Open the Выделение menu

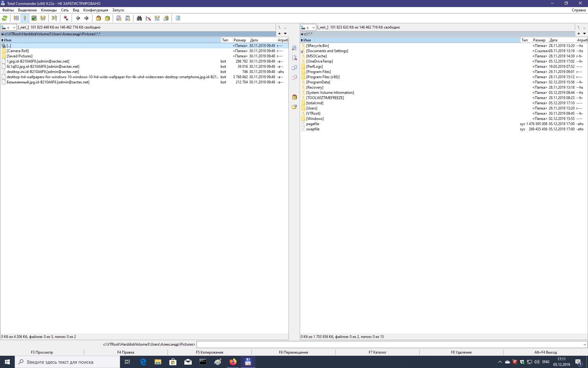(x=27, y=10)
